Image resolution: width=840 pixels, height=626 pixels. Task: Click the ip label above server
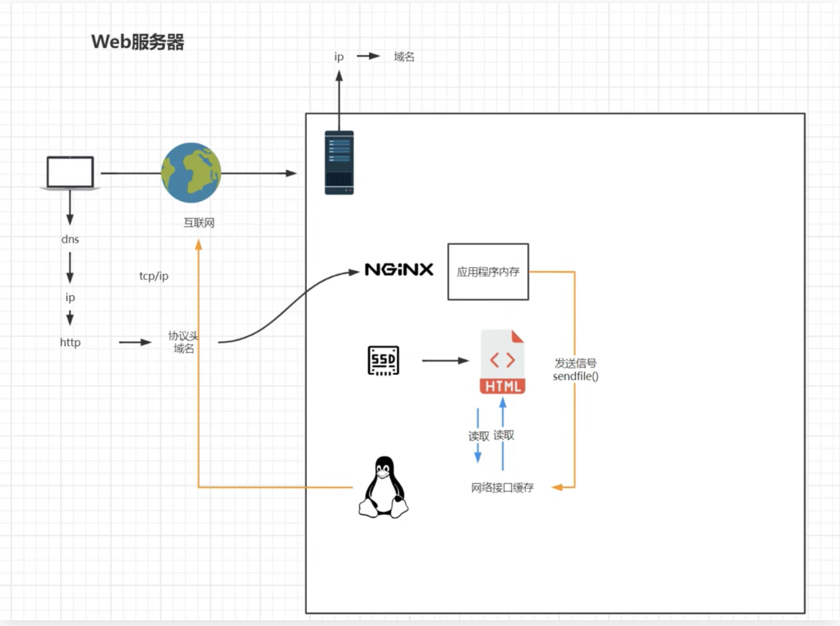click(x=339, y=56)
